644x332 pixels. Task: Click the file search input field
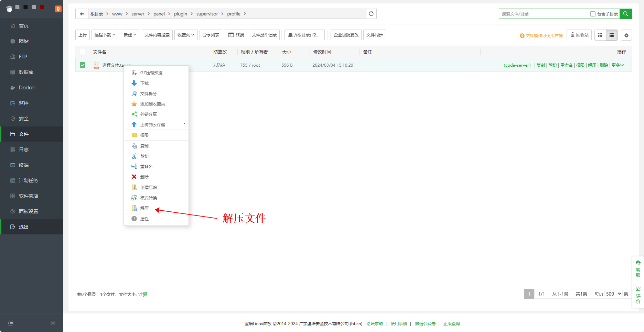tap(544, 14)
